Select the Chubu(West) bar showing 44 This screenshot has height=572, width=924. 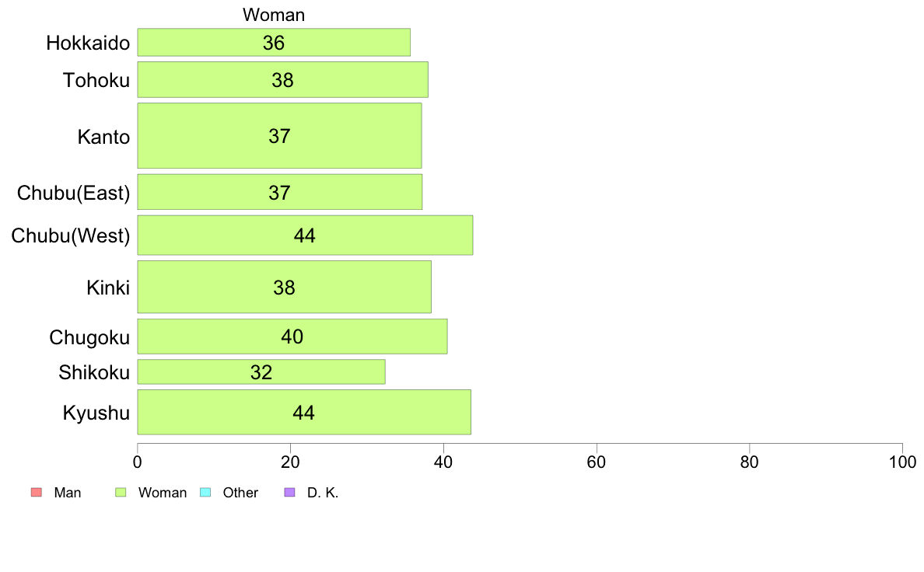click(305, 235)
